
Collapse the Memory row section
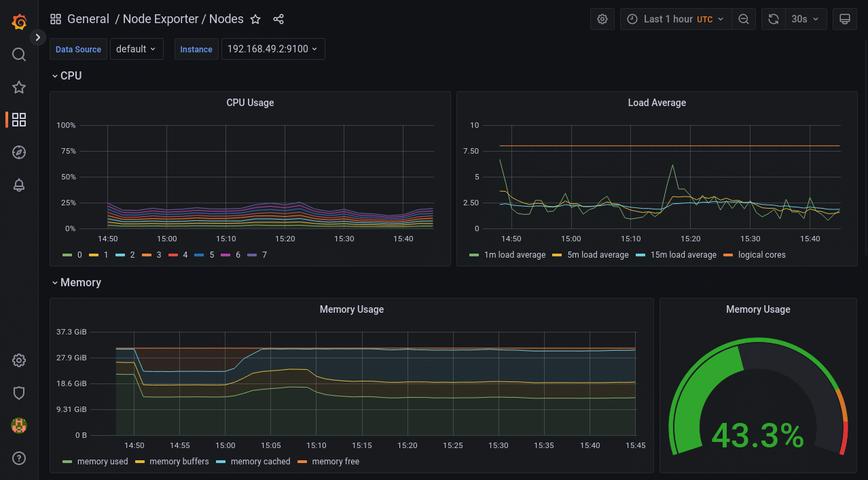tap(79, 283)
